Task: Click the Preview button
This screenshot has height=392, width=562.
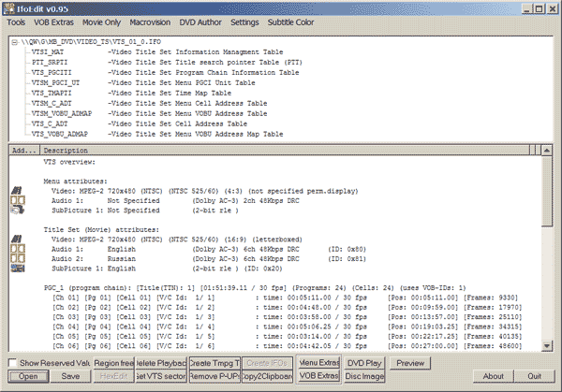Action: 410,363
